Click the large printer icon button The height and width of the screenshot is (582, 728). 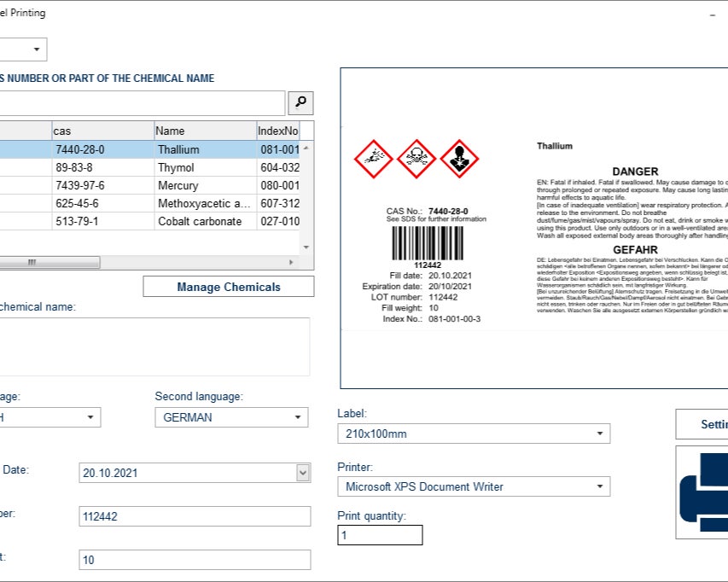[x=702, y=492]
